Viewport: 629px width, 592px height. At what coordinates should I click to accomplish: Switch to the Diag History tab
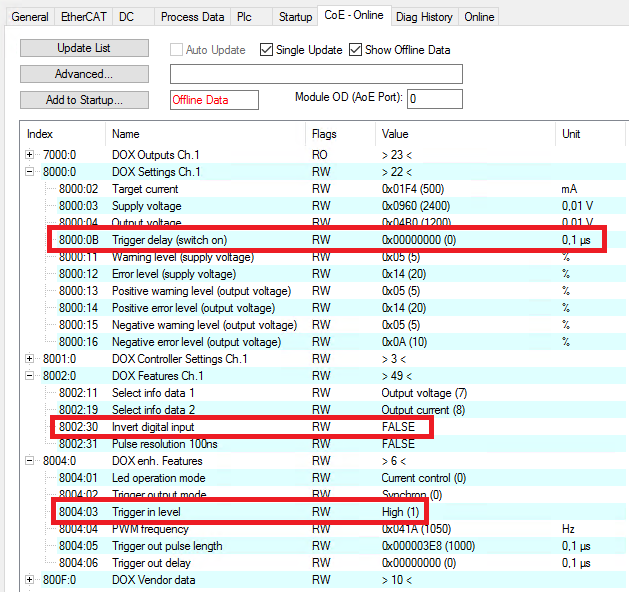tap(424, 17)
